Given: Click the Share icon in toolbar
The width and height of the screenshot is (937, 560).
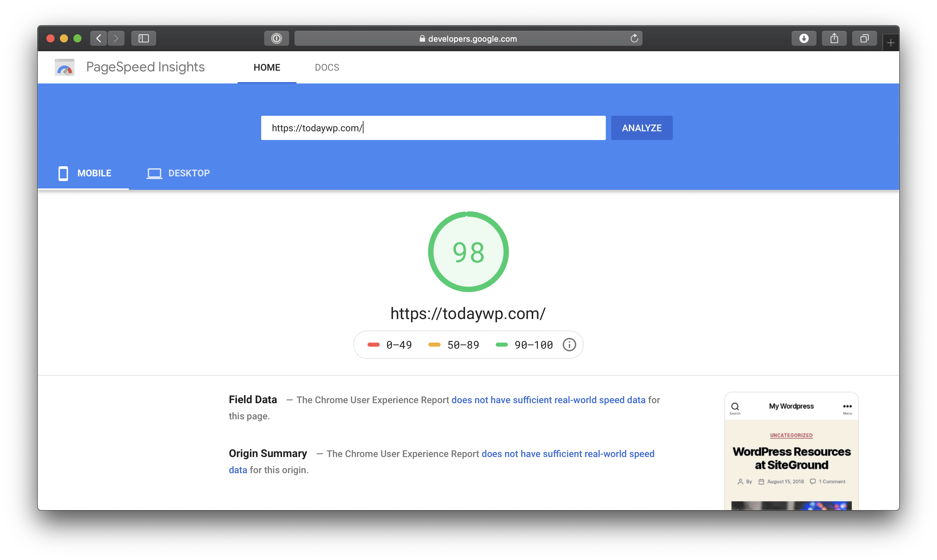Looking at the screenshot, I should pyautogui.click(x=834, y=38).
